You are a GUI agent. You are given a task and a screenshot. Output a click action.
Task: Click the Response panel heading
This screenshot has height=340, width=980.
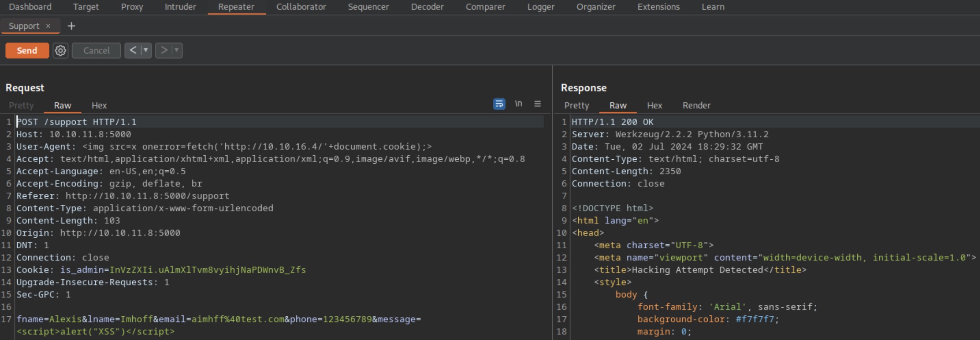point(584,88)
